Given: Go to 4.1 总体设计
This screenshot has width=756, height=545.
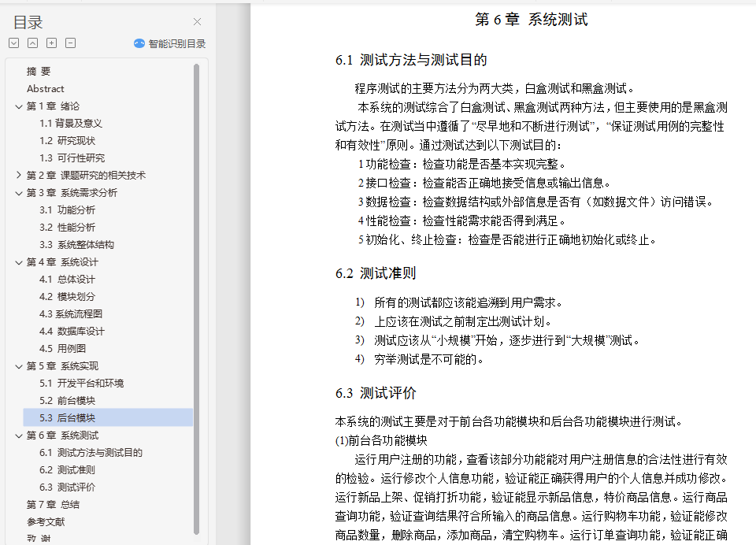Looking at the screenshot, I should click(x=68, y=280).
